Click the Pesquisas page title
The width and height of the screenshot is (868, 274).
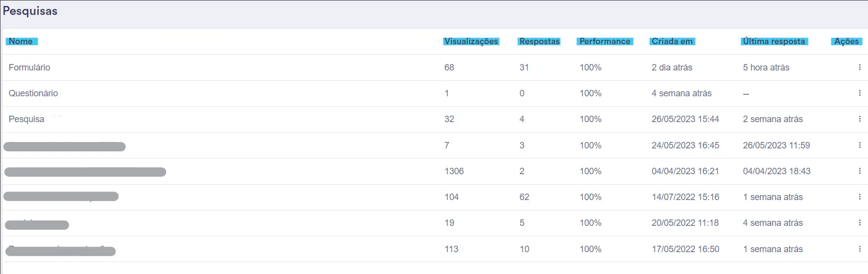click(30, 11)
